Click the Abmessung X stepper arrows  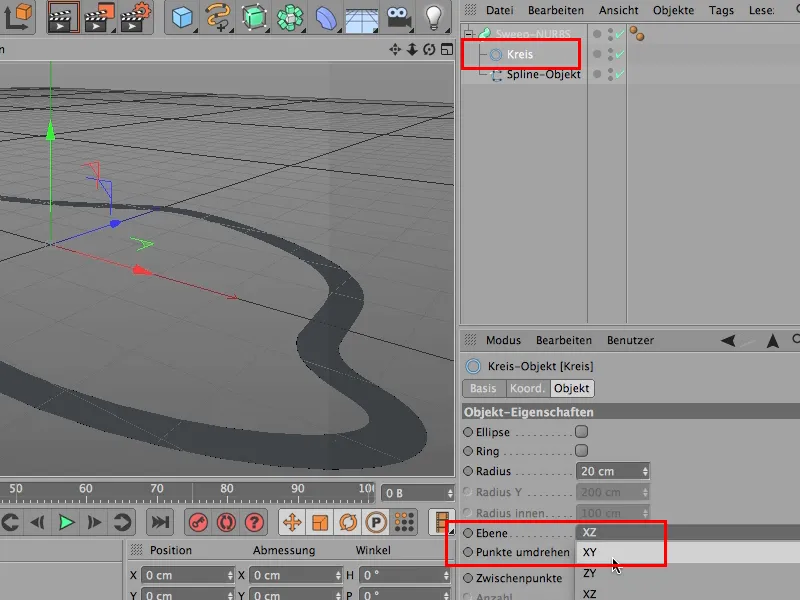click(x=338, y=576)
